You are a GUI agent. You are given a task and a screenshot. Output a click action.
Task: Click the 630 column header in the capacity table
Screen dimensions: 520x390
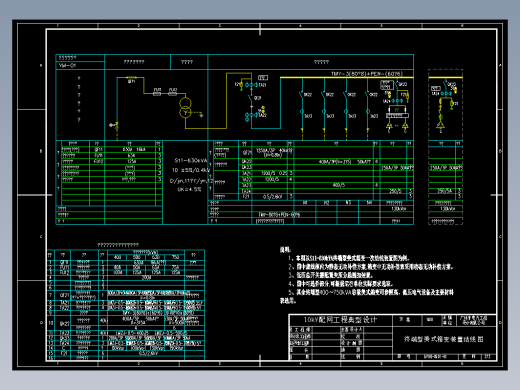pos(156,257)
